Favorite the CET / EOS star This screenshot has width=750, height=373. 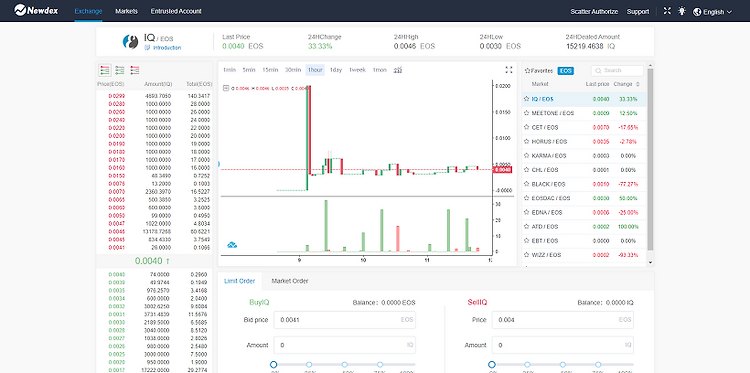pyautogui.click(x=527, y=128)
